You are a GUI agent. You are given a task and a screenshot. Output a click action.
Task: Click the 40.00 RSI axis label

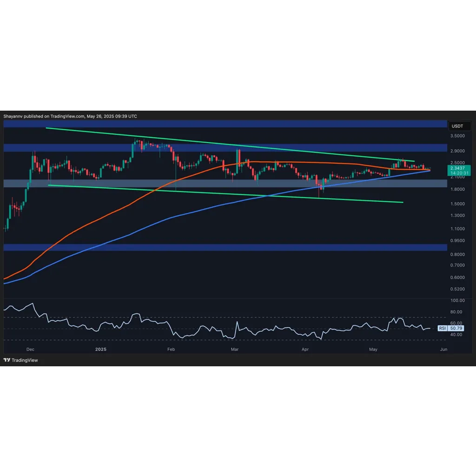456,335
